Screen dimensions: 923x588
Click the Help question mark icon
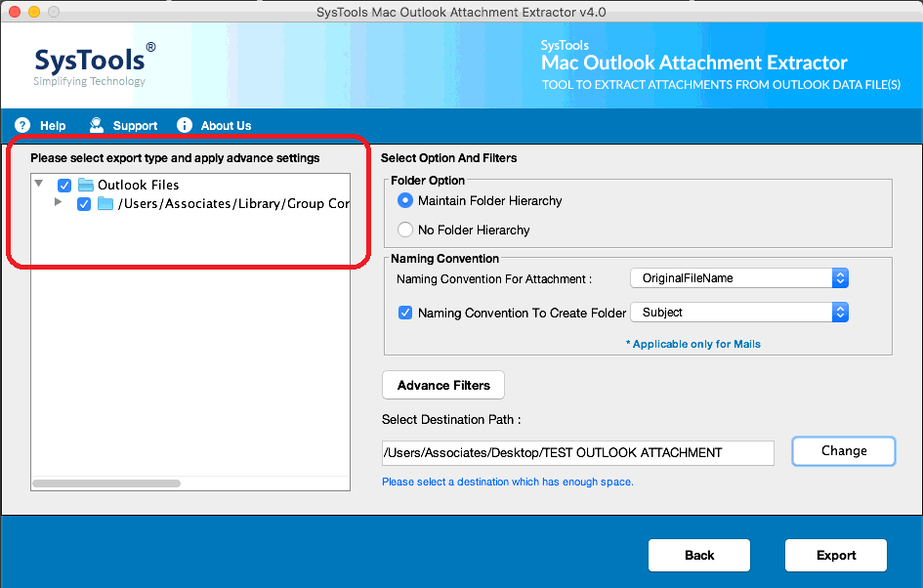(x=22, y=125)
